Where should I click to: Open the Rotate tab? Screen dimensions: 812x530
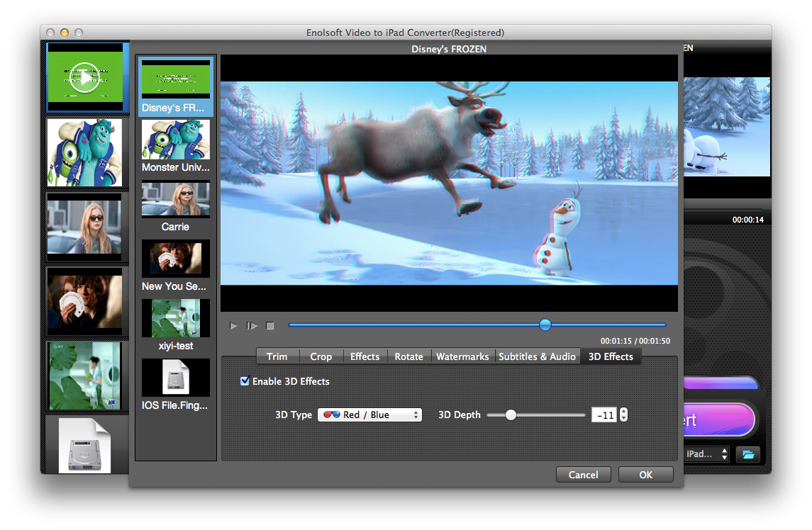pos(408,356)
